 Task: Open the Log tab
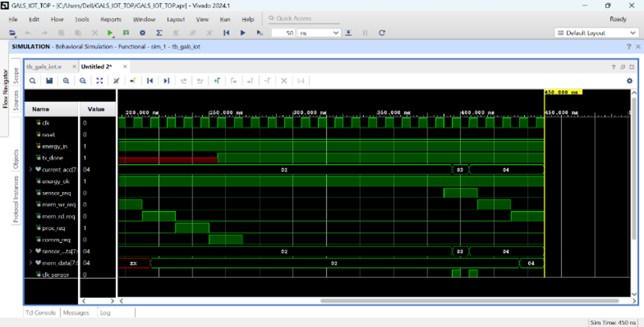pos(105,313)
